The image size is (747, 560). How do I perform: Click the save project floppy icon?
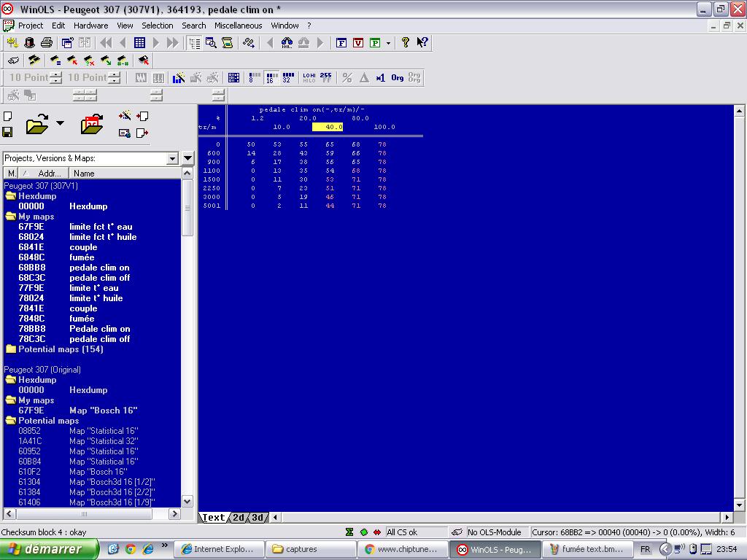(x=7, y=132)
